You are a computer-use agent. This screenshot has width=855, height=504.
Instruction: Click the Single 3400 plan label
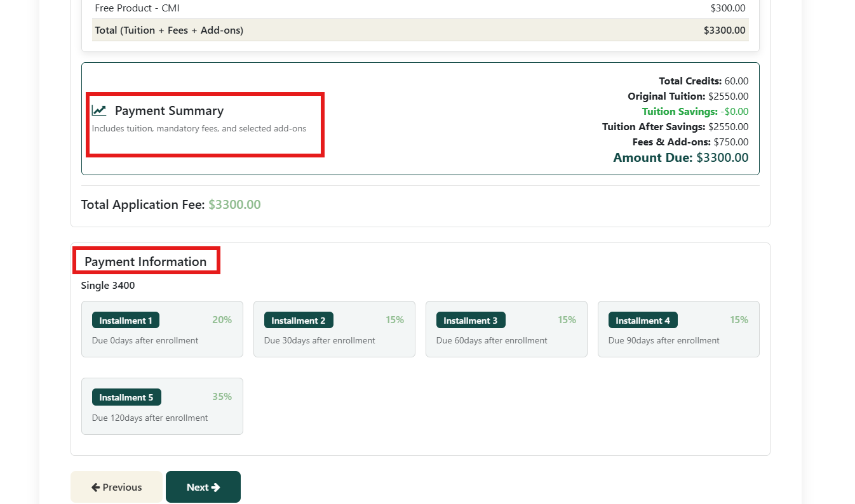point(108,286)
